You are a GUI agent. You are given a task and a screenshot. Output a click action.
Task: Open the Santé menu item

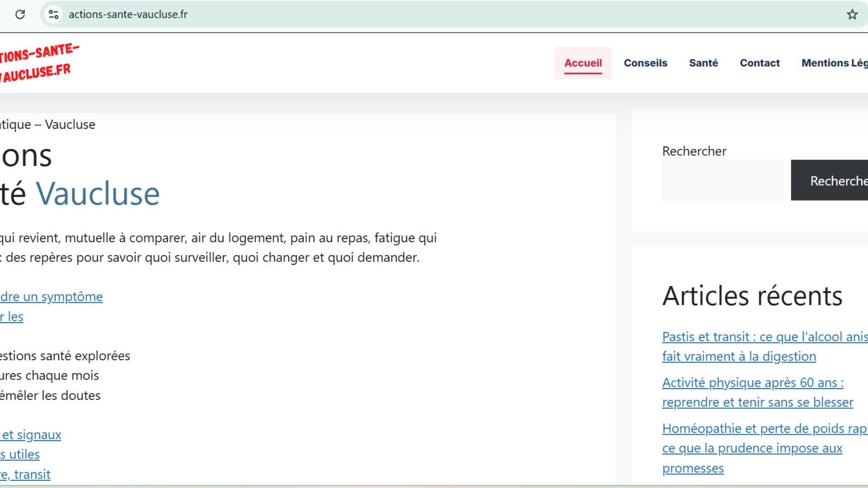pos(703,63)
